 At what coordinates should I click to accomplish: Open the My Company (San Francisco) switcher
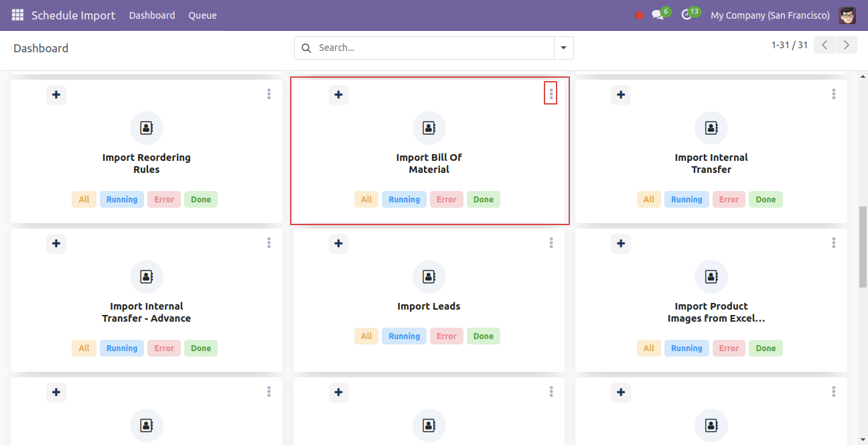click(x=770, y=15)
